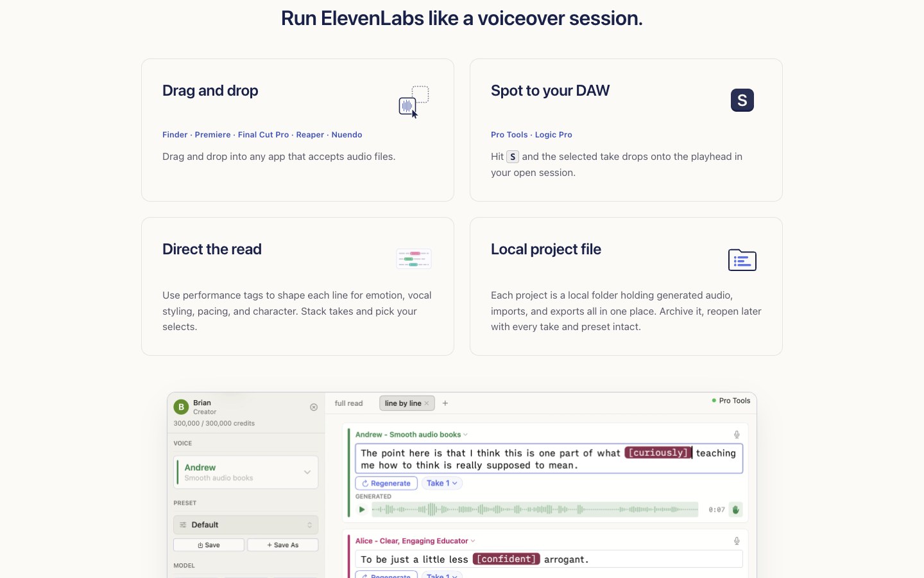Click the Reaper text label
The image size is (924, 578).
click(311, 135)
